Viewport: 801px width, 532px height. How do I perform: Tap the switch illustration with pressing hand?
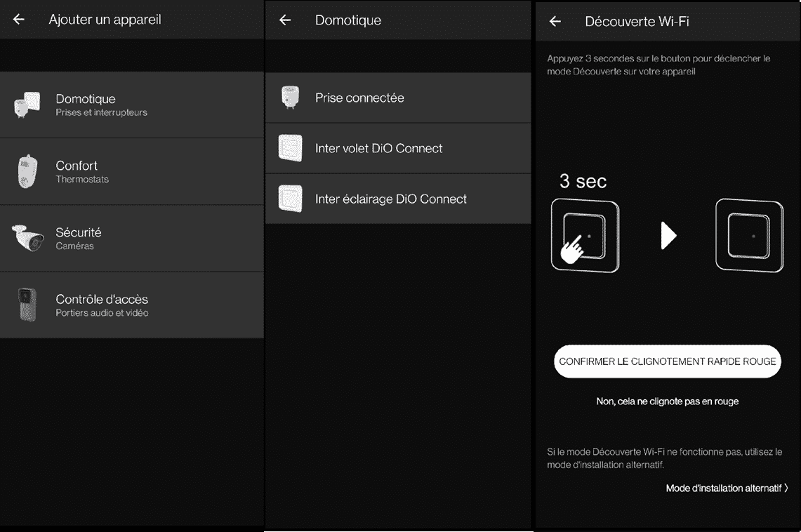point(585,236)
